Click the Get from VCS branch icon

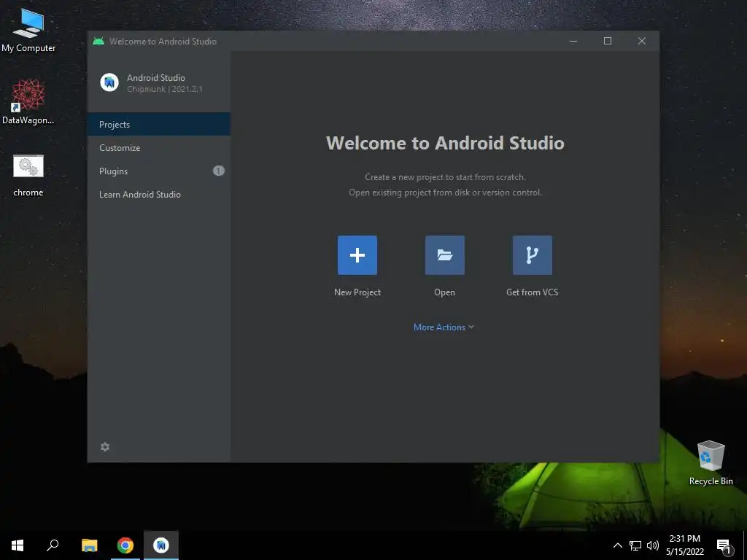tap(532, 255)
